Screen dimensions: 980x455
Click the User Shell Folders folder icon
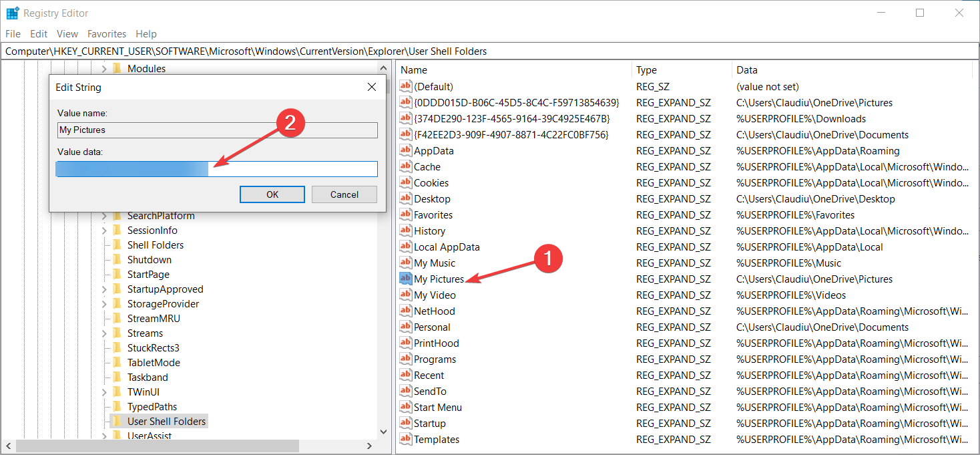[117, 422]
